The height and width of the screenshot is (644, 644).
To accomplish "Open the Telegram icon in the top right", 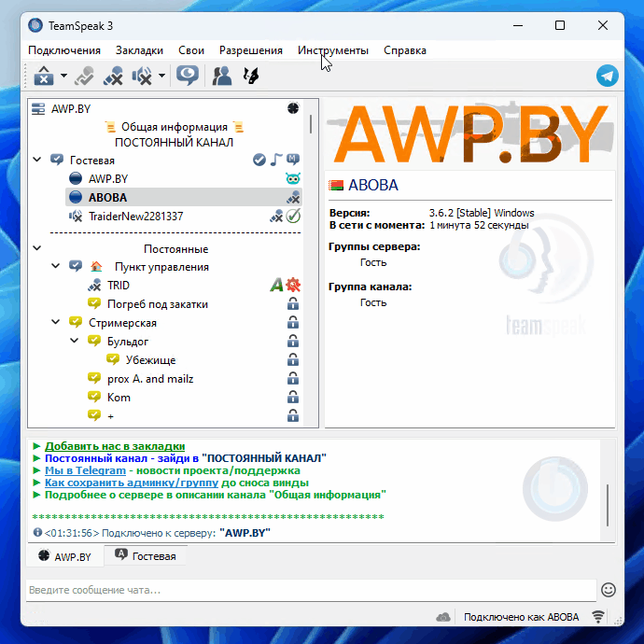I will point(607,76).
